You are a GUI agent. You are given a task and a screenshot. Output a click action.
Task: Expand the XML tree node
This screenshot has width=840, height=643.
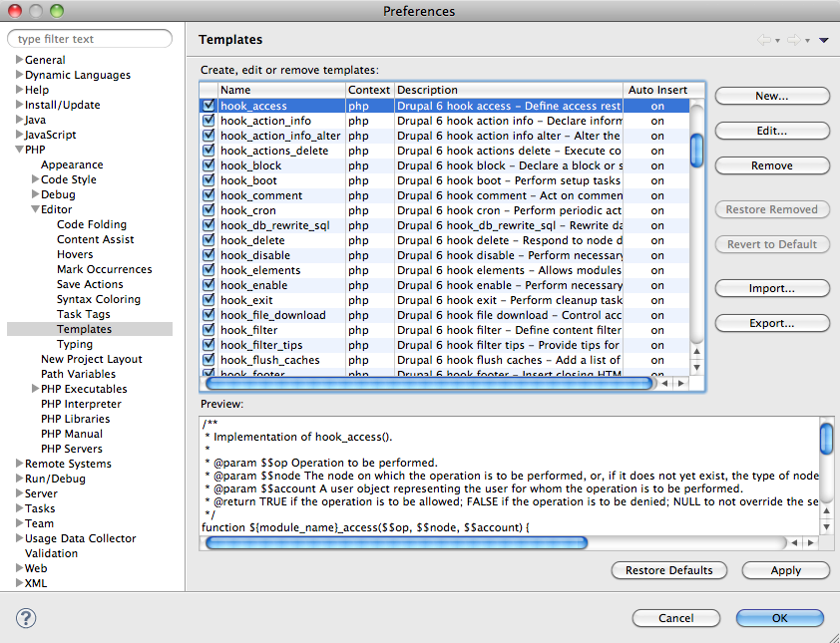click(19, 583)
